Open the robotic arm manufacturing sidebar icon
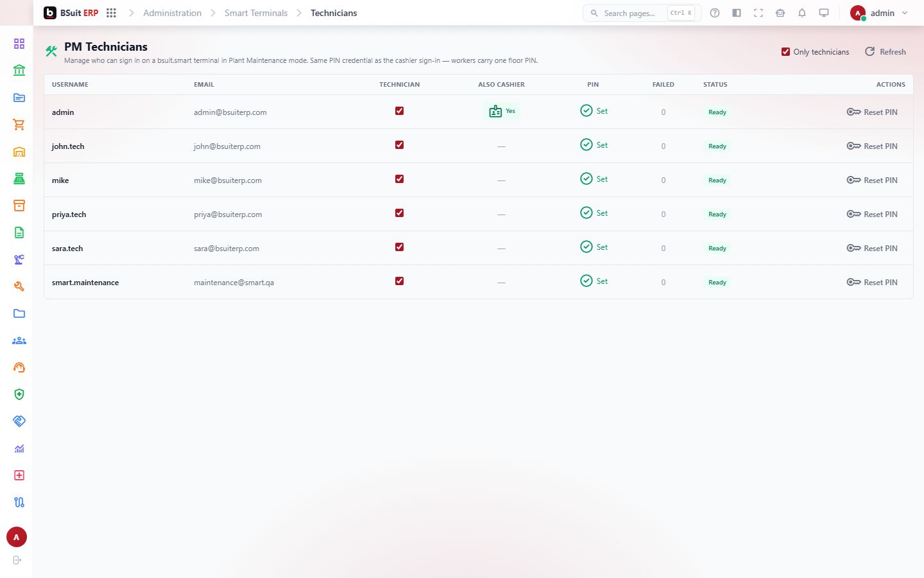The width and height of the screenshot is (924, 578). (x=19, y=259)
